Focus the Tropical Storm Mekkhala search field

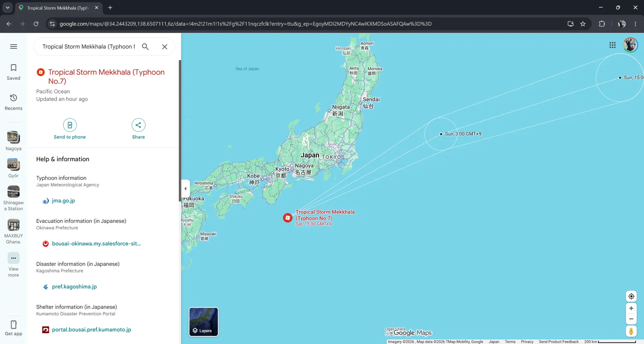[x=89, y=47]
